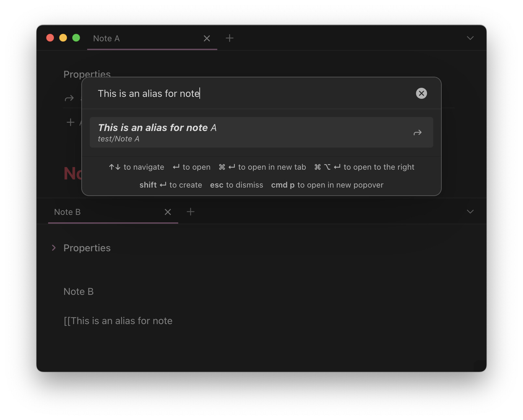Select 'This is an alias for note A' result

point(261,132)
